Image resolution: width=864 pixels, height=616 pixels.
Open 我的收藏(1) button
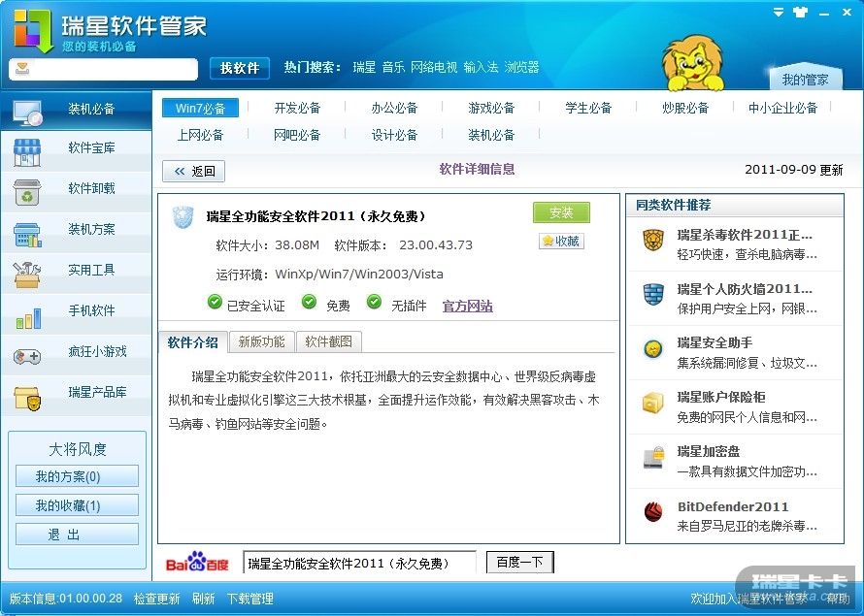77,505
